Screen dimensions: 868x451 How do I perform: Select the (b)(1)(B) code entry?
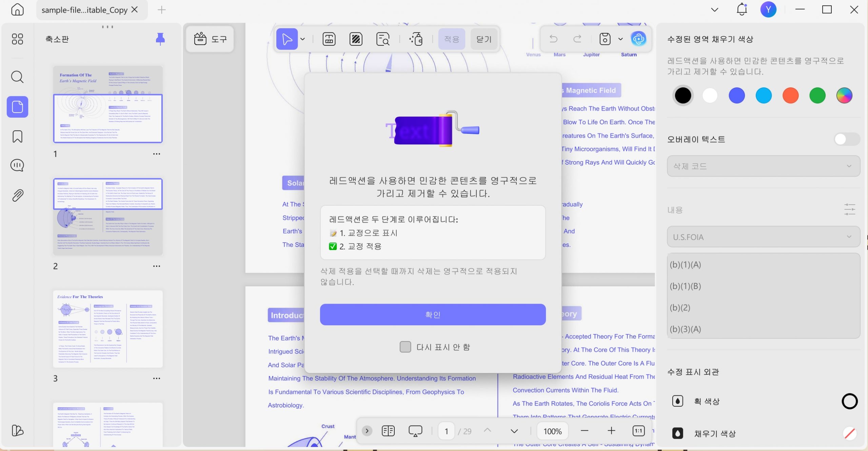(763, 286)
